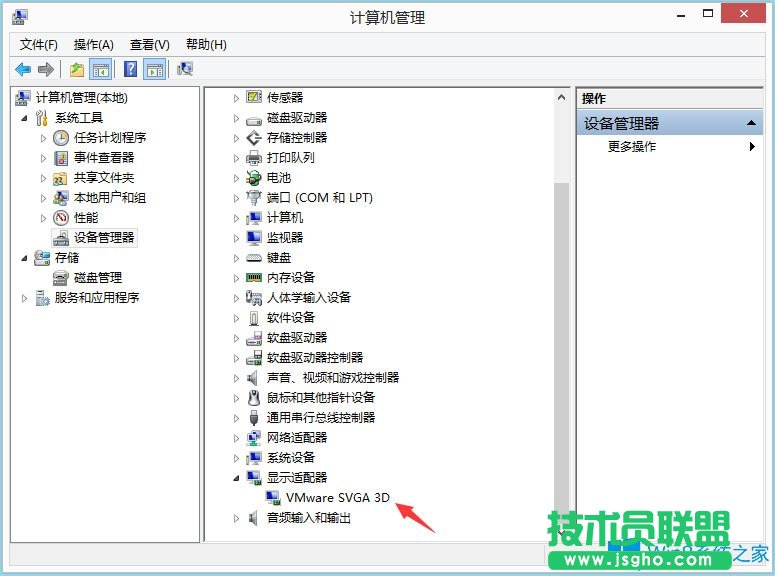Click the Forward arrow toolbar icon
Image resolution: width=775 pixels, height=576 pixels.
[x=45, y=69]
